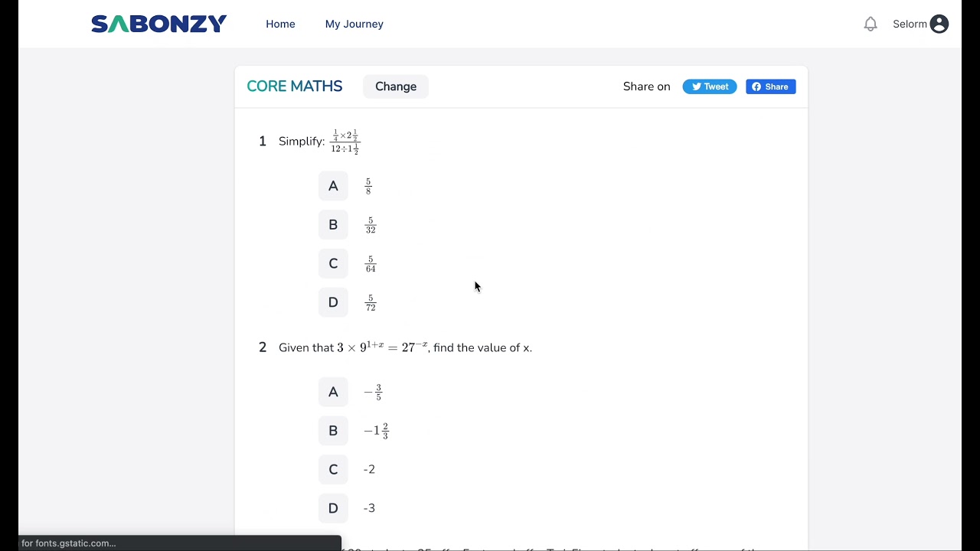Share on Facebook button
The image size is (980, 551).
[x=771, y=86]
